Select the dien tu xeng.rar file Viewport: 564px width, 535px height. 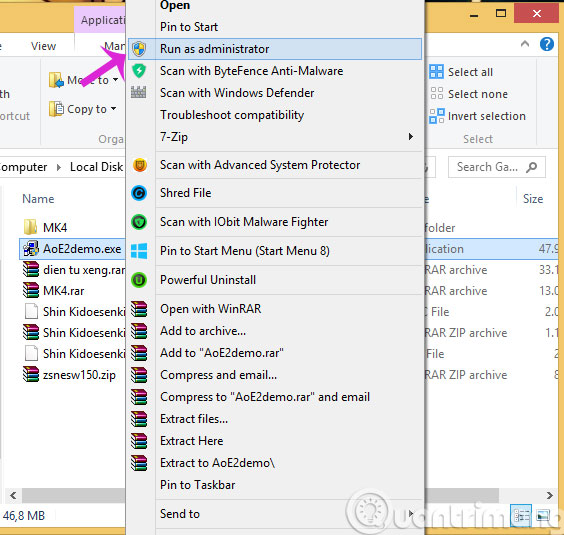74,269
